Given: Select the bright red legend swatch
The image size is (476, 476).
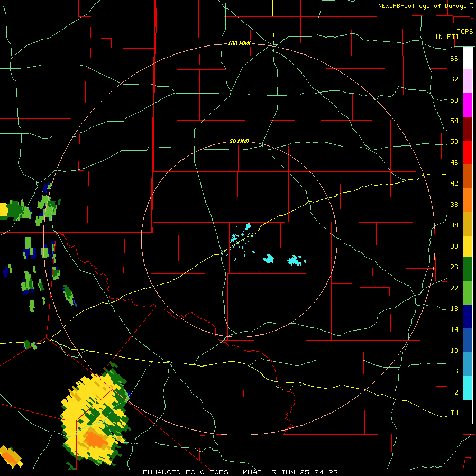Looking at the screenshot, I should tap(467, 152).
